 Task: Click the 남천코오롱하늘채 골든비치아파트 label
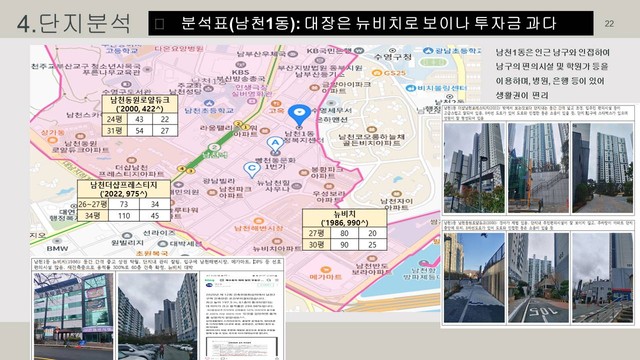[371, 140]
